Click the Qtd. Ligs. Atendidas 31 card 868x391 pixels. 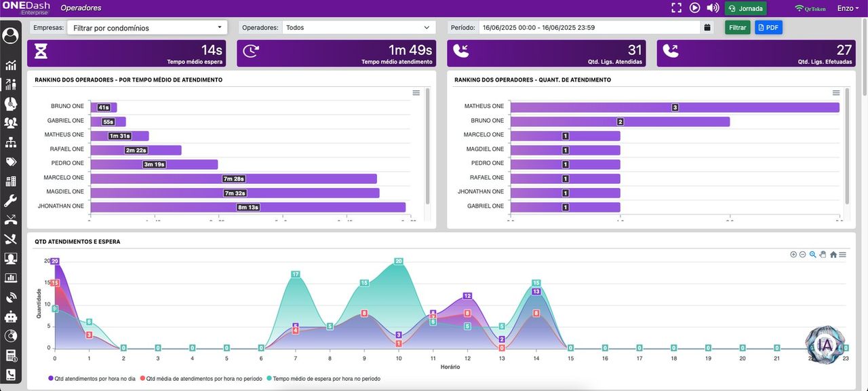click(547, 54)
